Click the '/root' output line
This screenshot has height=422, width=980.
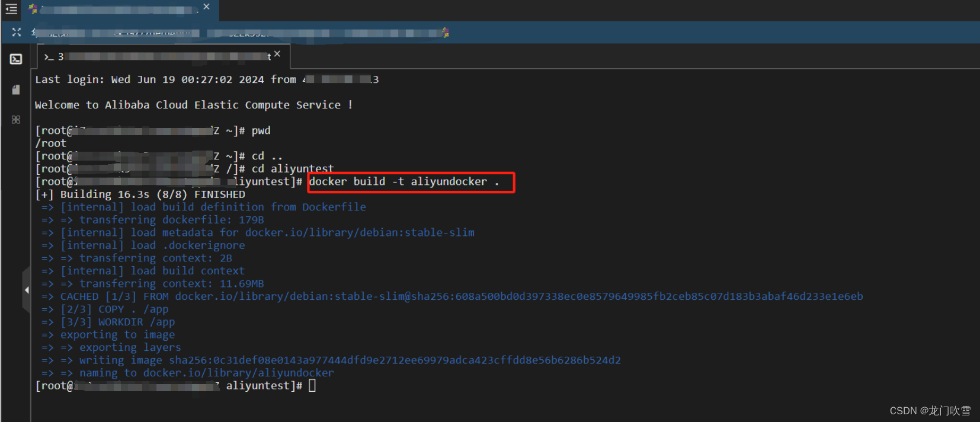(51, 143)
